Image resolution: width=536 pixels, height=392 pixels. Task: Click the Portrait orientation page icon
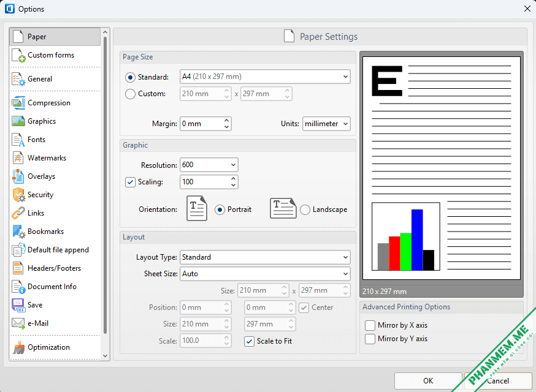coord(197,208)
